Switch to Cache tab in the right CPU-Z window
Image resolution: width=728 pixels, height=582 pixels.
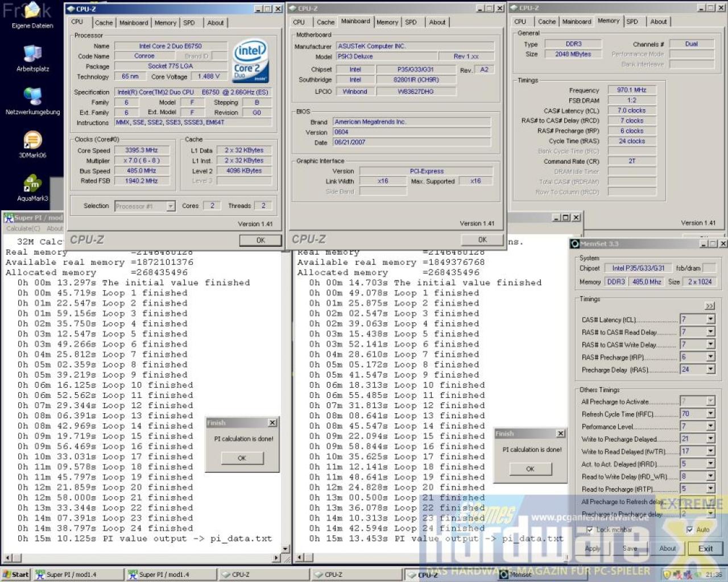point(547,22)
